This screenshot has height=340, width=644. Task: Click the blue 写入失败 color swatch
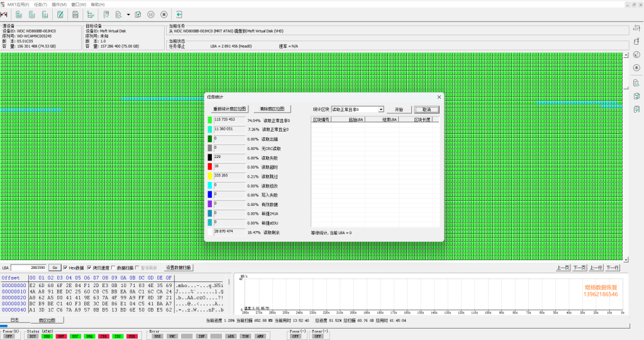(x=210, y=195)
